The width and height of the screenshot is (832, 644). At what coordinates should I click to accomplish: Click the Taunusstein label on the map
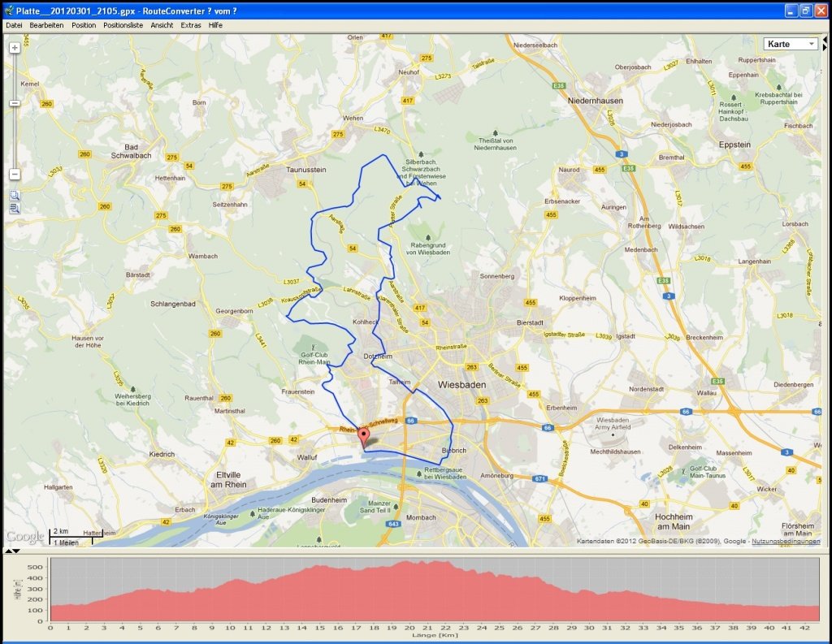[x=306, y=170]
